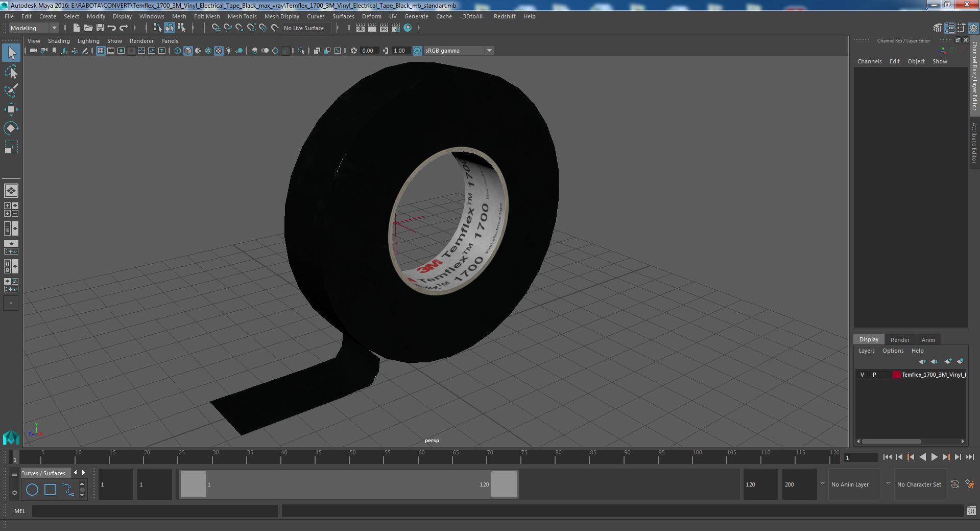This screenshot has width=980, height=531.
Task: Use all lights in viewport
Action: click(x=229, y=51)
